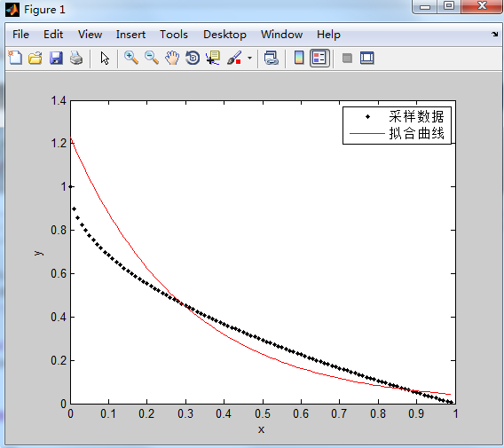Click the Show Plot Tools and Dock icon
504x448 pixels.
pos(367,59)
